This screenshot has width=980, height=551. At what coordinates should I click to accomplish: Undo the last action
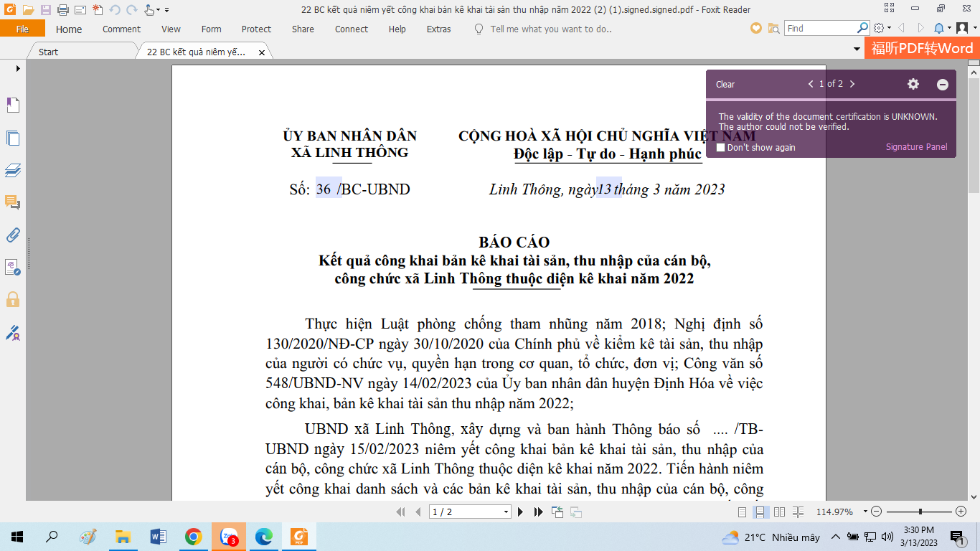click(x=115, y=10)
